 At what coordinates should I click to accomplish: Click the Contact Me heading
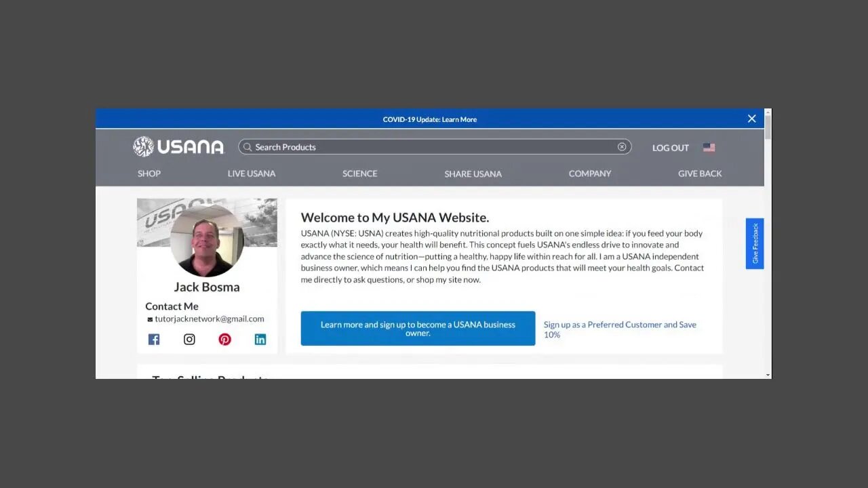point(172,306)
